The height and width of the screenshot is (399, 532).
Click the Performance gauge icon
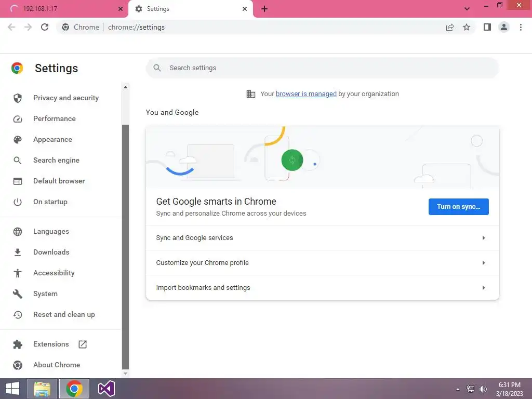click(18, 119)
